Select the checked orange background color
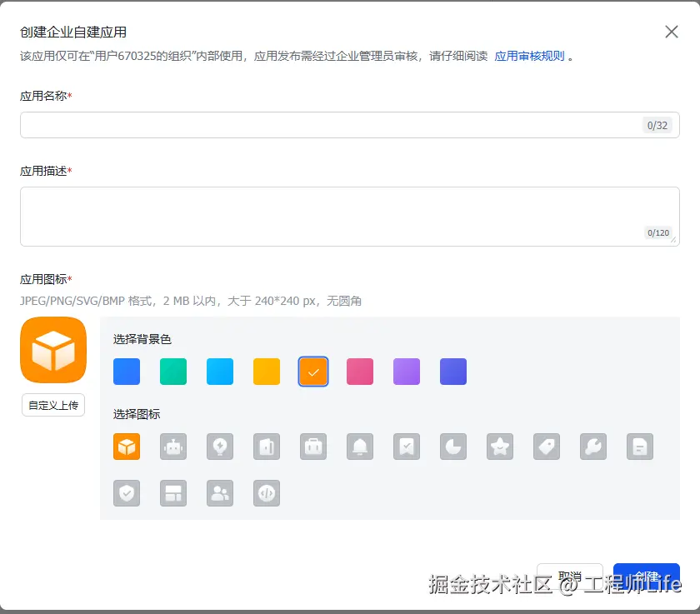The width and height of the screenshot is (700, 614). point(313,372)
